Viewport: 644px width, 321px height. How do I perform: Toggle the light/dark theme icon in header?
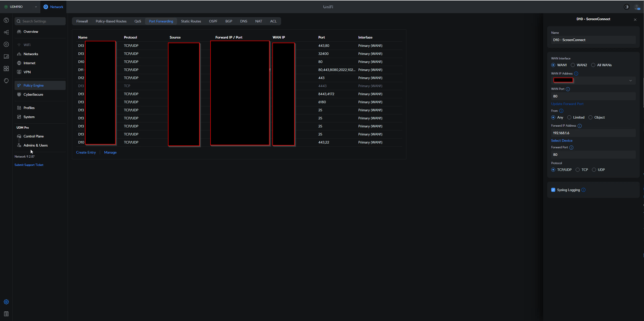tap(626, 7)
